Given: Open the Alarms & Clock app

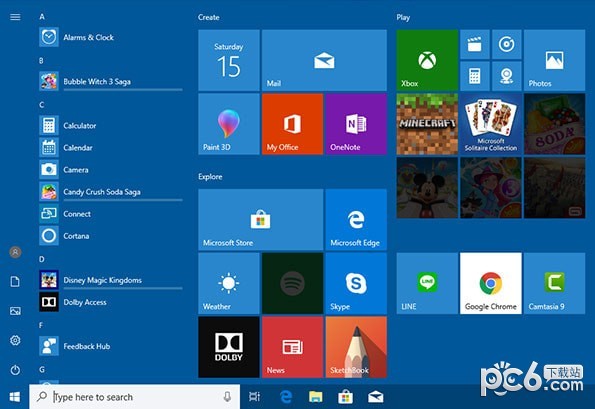Looking at the screenshot, I should [110, 37].
